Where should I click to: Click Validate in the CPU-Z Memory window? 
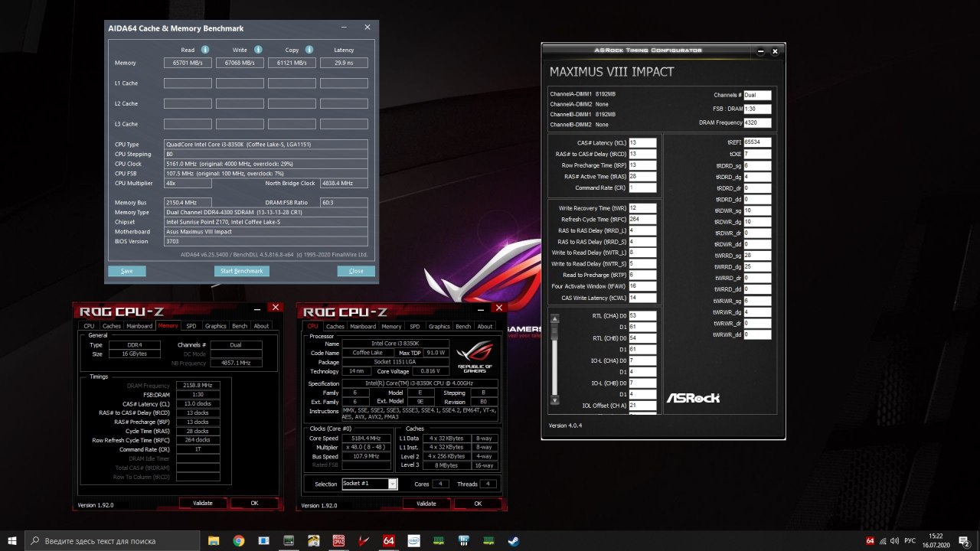click(203, 503)
